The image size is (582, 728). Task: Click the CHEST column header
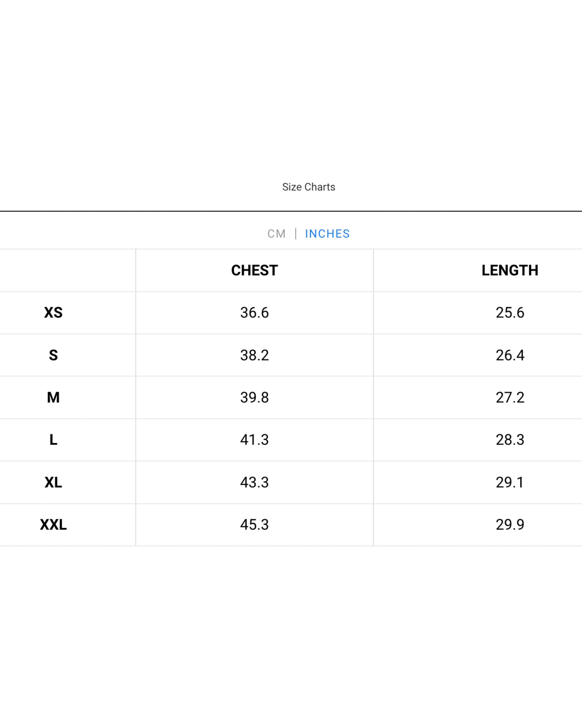254,270
